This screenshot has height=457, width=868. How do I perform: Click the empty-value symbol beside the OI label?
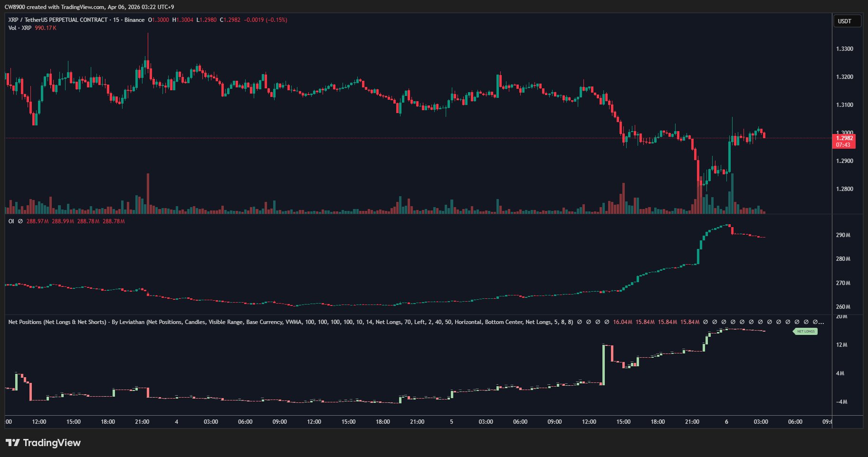pos(20,221)
